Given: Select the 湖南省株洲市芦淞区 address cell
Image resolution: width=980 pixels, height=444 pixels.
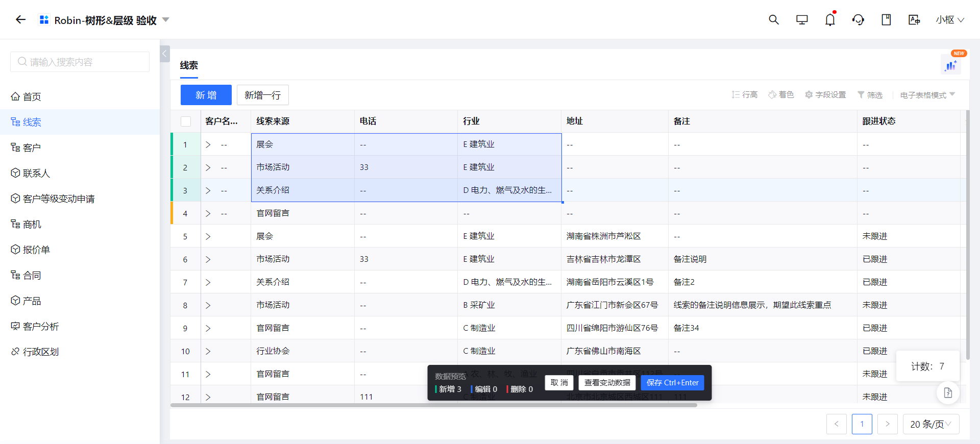Looking at the screenshot, I should point(615,236).
